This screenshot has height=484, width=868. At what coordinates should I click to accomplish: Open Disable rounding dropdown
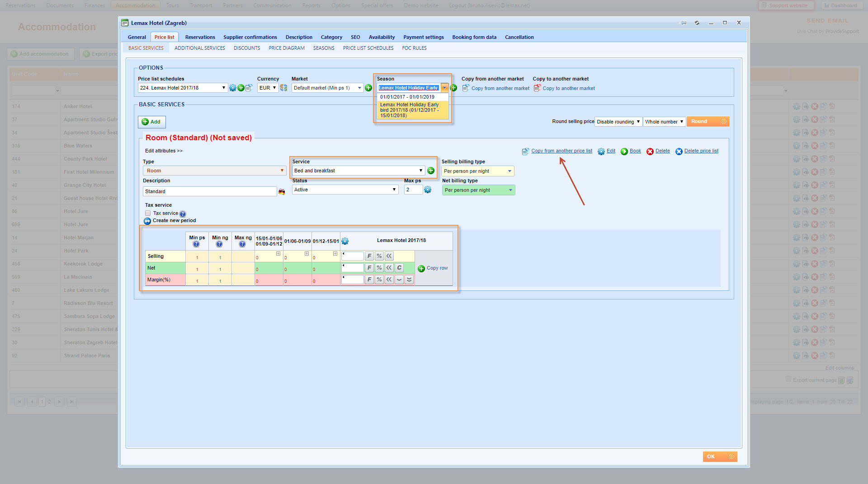[x=618, y=122]
